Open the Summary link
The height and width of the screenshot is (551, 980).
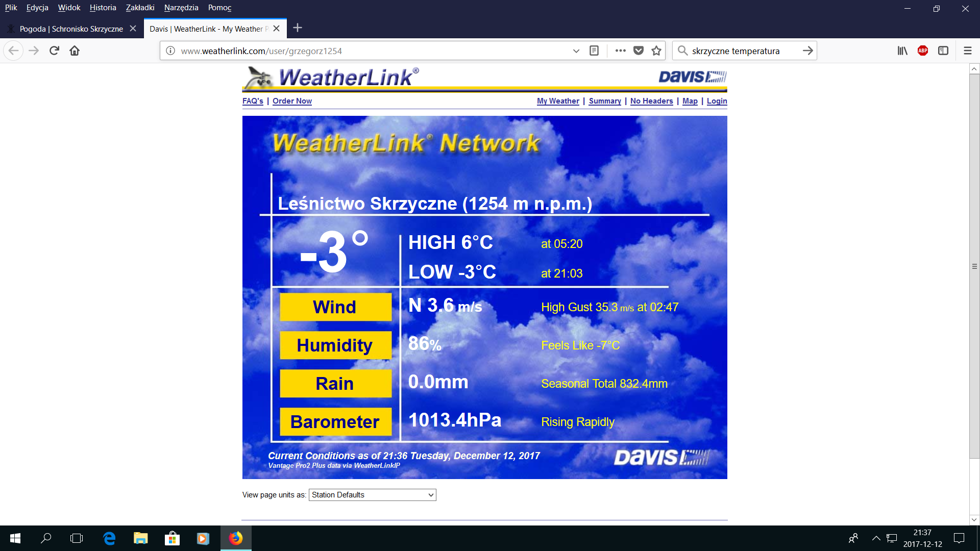point(605,101)
